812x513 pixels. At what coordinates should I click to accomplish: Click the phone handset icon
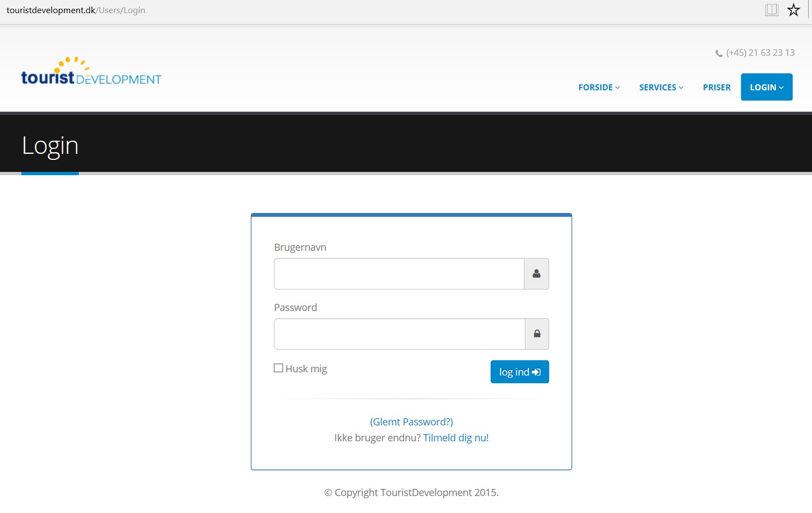point(719,53)
